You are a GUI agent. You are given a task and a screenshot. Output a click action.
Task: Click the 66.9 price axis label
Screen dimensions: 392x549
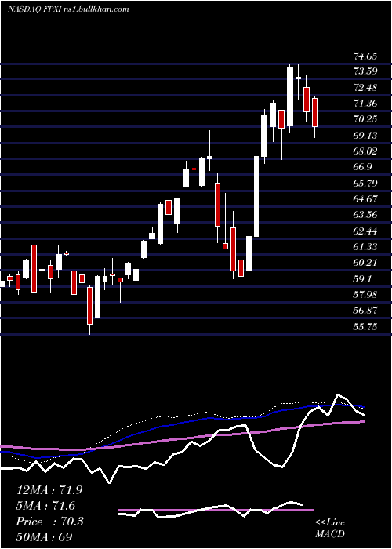coord(362,167)
